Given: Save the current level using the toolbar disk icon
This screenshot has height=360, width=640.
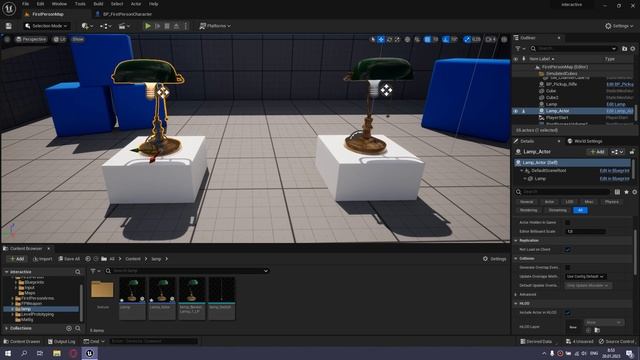Looking at the screenshot, I should (x=9, y=26).
